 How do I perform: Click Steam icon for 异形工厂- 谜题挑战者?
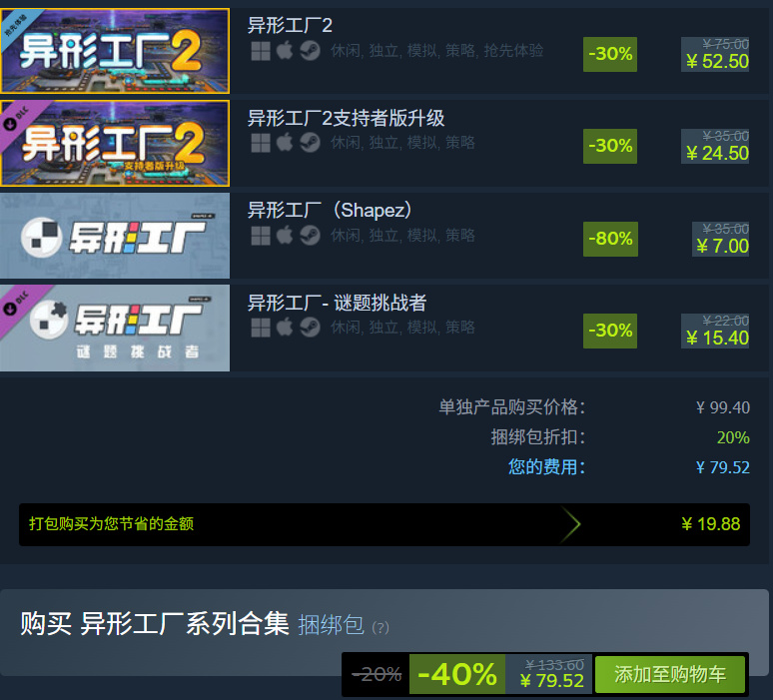(x=310, y=327)
